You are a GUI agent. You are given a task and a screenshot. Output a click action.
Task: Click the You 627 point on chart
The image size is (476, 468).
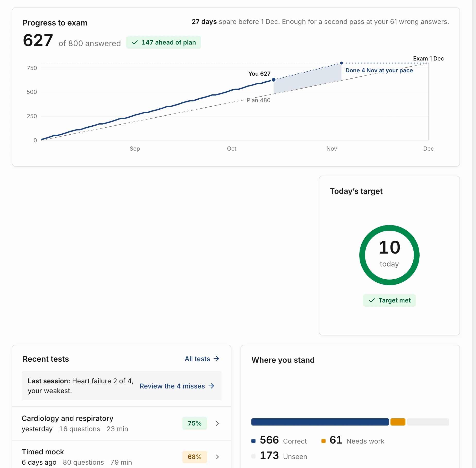pyautogui.click(x=274, y=80)
